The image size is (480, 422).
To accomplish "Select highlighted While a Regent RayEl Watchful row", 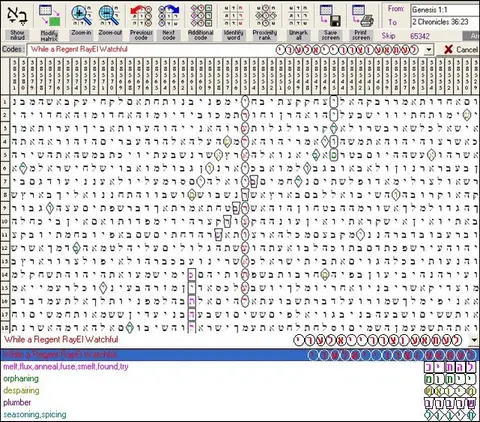I will click(240, 355).
